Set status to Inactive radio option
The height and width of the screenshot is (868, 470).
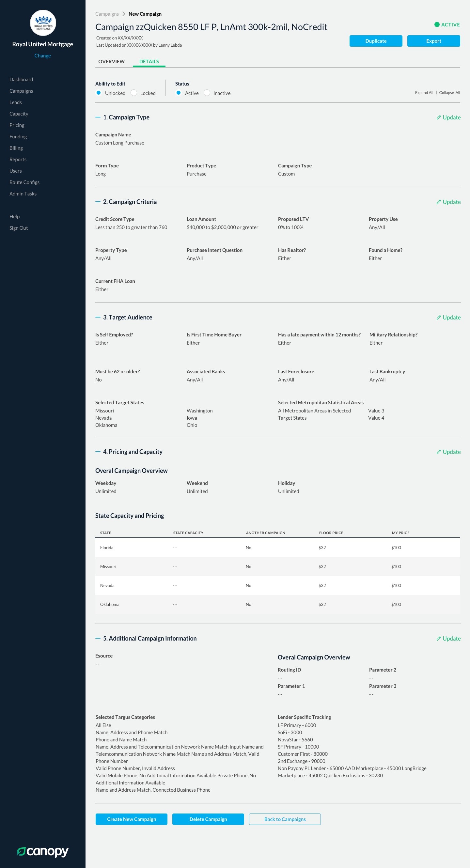(207, 93)
